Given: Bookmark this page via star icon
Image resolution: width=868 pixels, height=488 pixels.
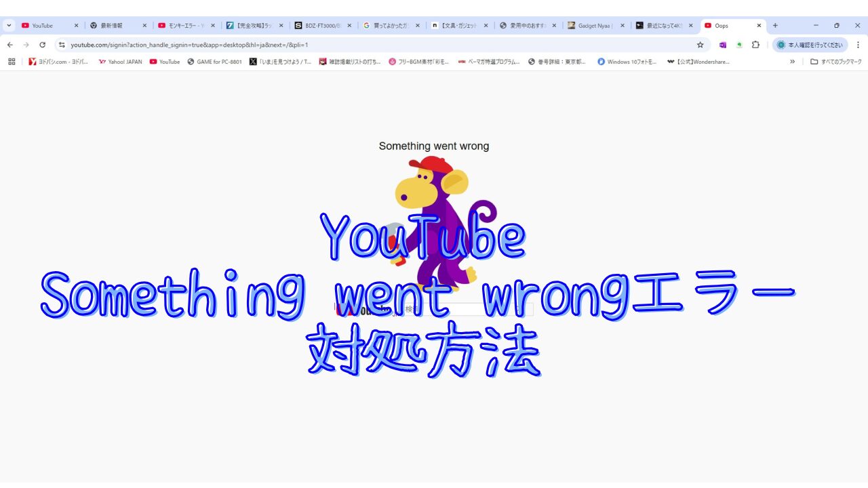Looking at the screenshot, I should coord(699,45).
